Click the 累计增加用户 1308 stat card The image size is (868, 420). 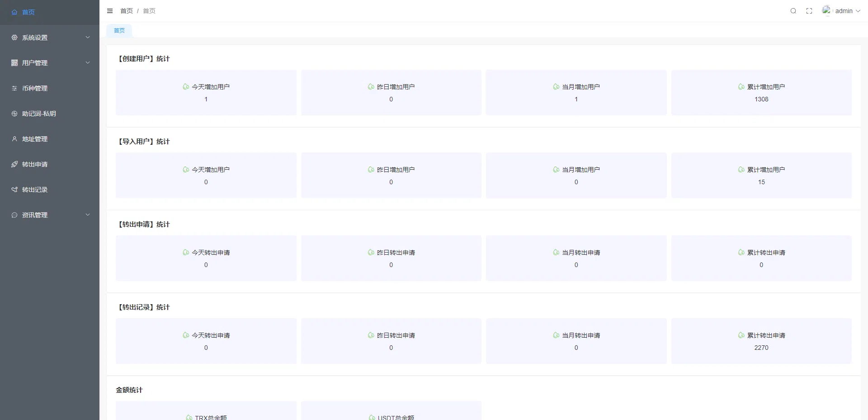(x=761, y=93)
